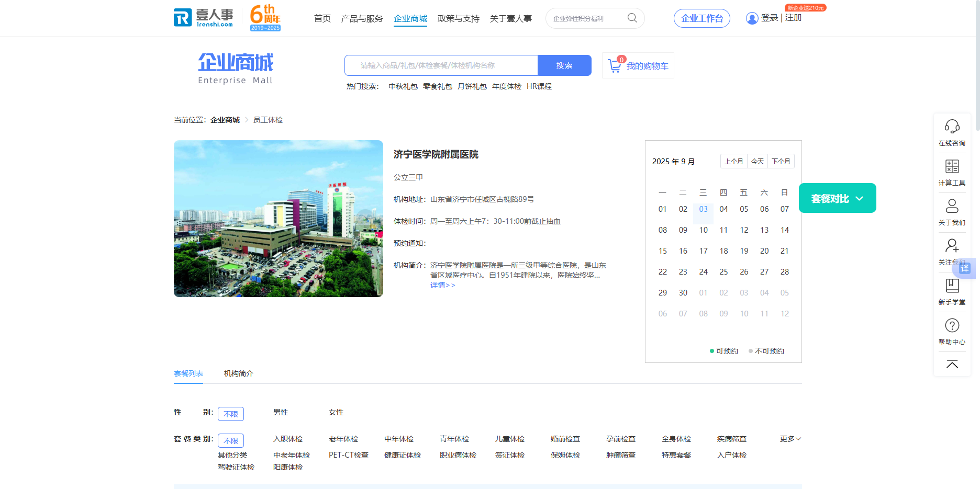Click the magnifier search icon in top bar

[x=632, y=18]
